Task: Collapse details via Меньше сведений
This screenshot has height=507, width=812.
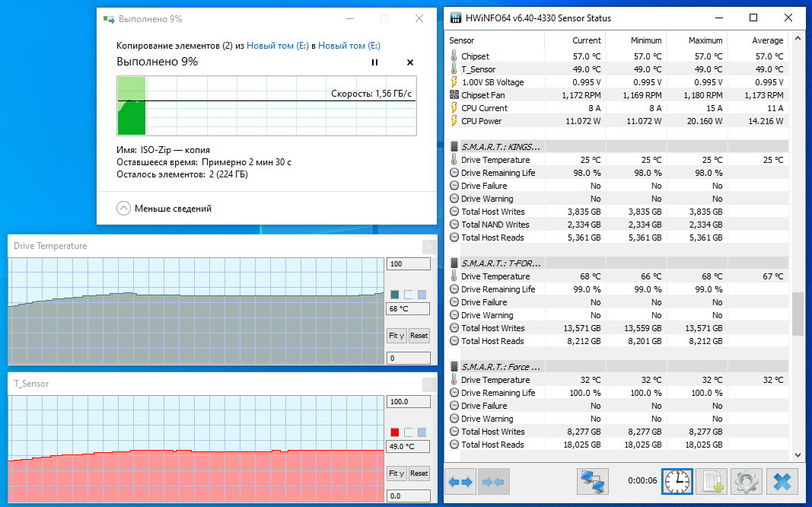Action: tap(164, 208)
